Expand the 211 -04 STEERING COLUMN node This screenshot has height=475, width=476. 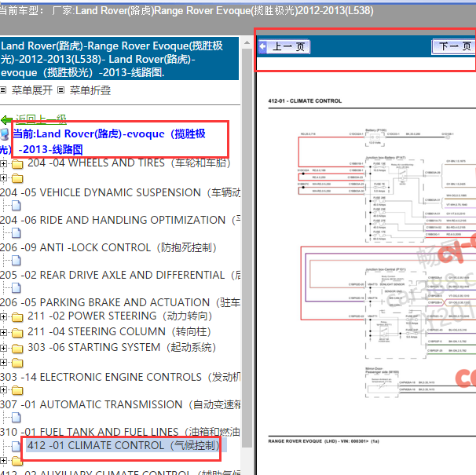(3, 333)
